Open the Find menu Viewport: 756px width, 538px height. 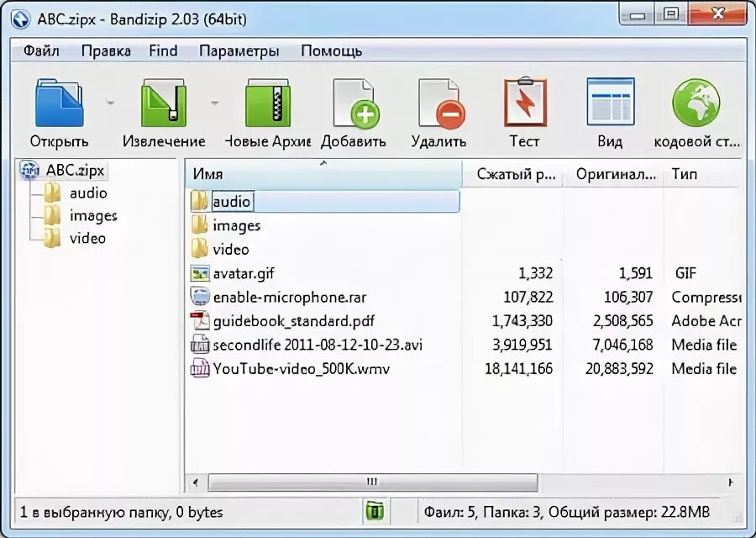[163, 50]
